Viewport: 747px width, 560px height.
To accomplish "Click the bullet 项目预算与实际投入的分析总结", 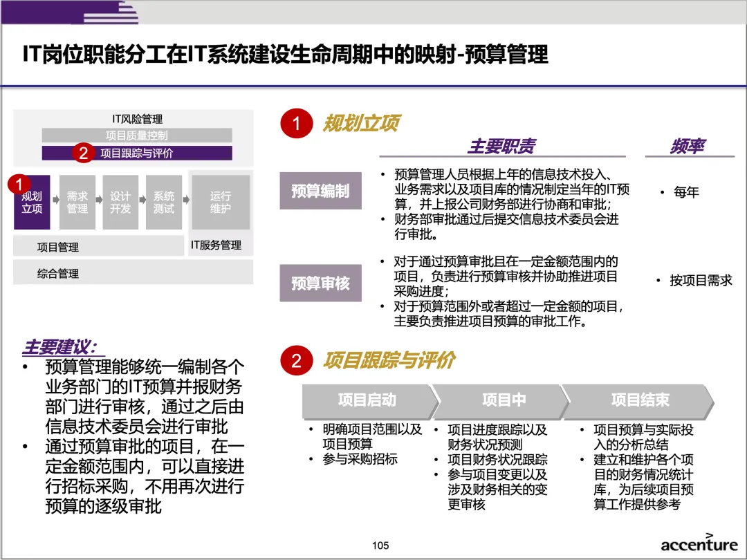I will [643, 437].
